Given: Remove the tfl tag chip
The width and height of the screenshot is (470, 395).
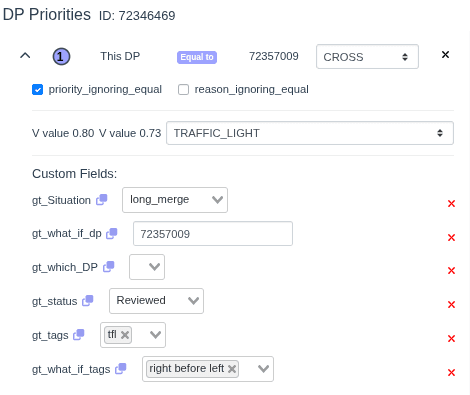Looking at the screenshot, I should click(x=125, y=335).
